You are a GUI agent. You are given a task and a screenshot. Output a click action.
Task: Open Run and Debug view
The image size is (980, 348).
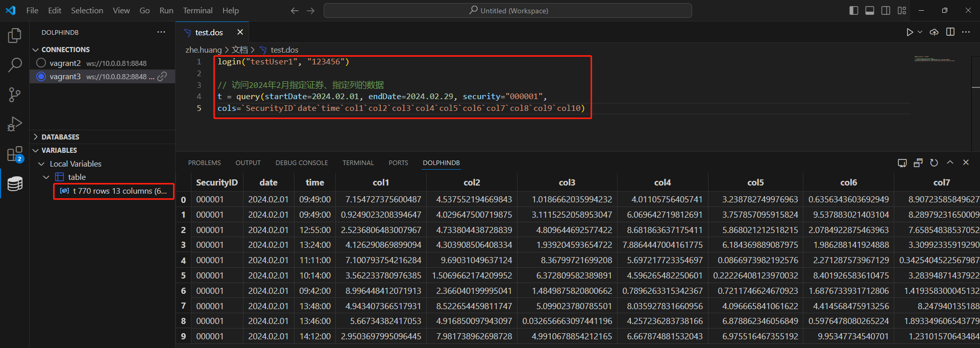point(15,124)
